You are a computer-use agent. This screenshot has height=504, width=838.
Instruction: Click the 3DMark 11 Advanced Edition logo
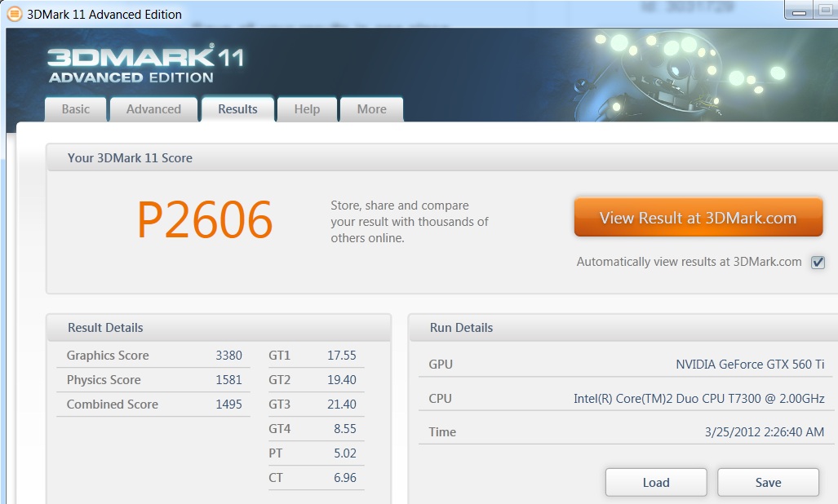pos(146,65)
